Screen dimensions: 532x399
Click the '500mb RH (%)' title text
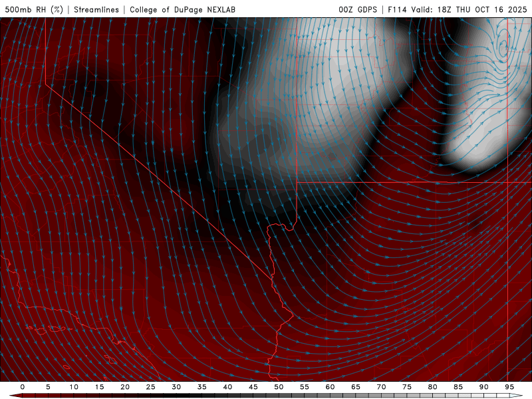pyautogui.click(x=34, y=9)
